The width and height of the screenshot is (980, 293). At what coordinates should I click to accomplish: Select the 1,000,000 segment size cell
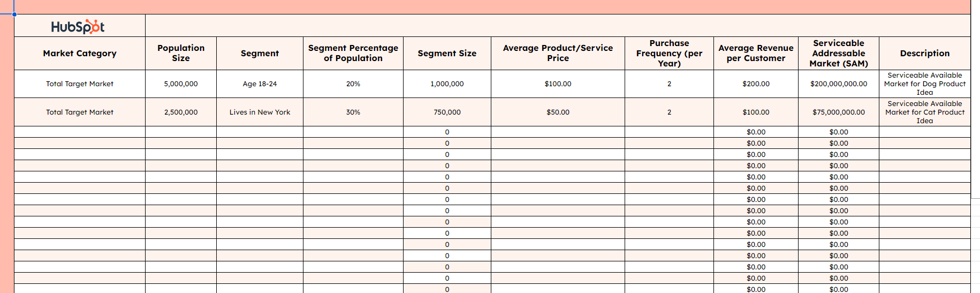(447, 84)
